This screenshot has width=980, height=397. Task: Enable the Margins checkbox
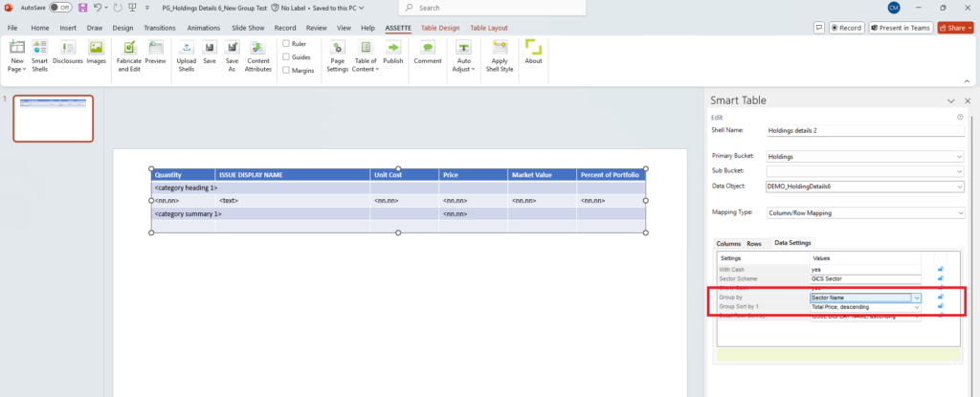coord(285,70)
